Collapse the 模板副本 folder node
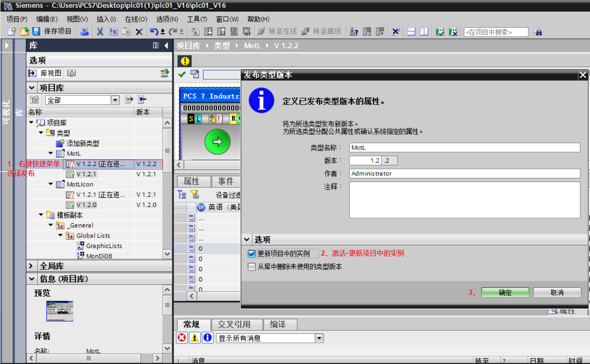The image size is (590, 364). (x=41, y=215)
